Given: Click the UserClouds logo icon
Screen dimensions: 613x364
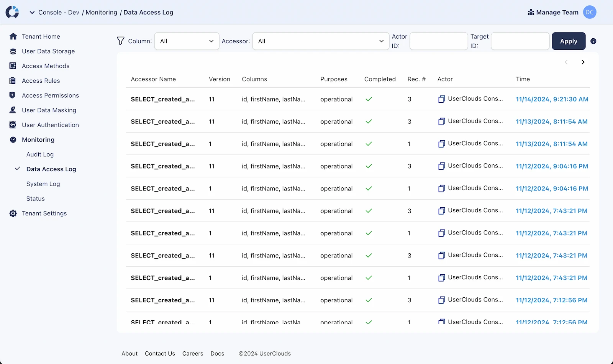Looking at the screenshot, I should (12, 12).
